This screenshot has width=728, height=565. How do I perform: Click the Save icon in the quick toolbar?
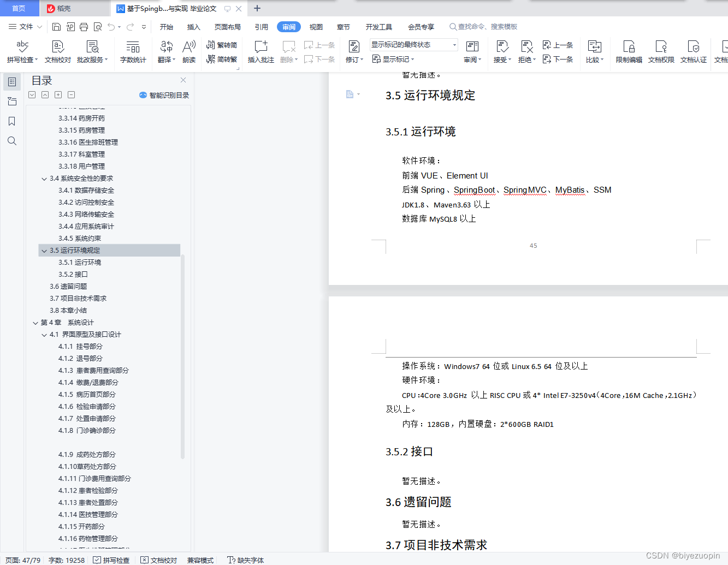tap(56, 26)
